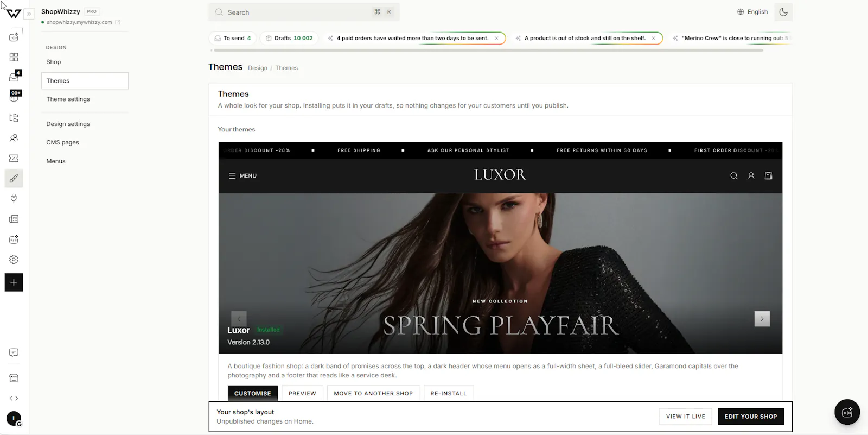868x435 pixels.
Task: Click Move to another shop button
Action: click(373, 393)
